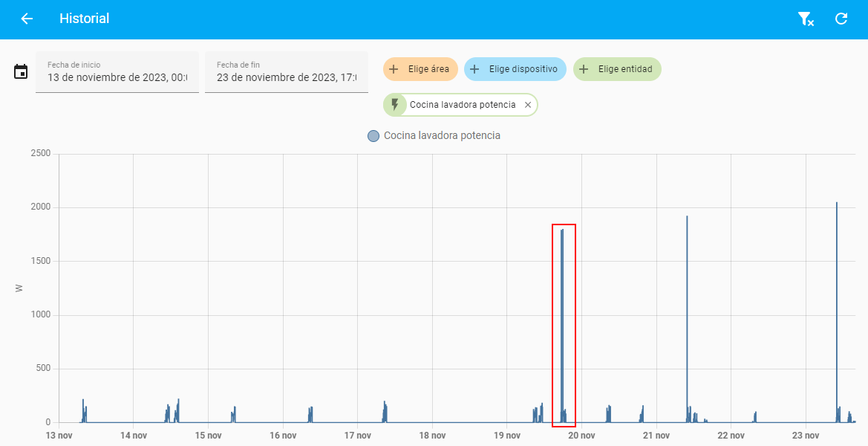Open the Elige entidad selector

point(625,69)
